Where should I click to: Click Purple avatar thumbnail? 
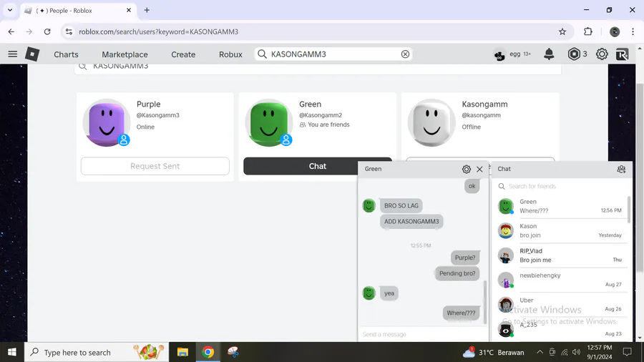coord(107,123)
